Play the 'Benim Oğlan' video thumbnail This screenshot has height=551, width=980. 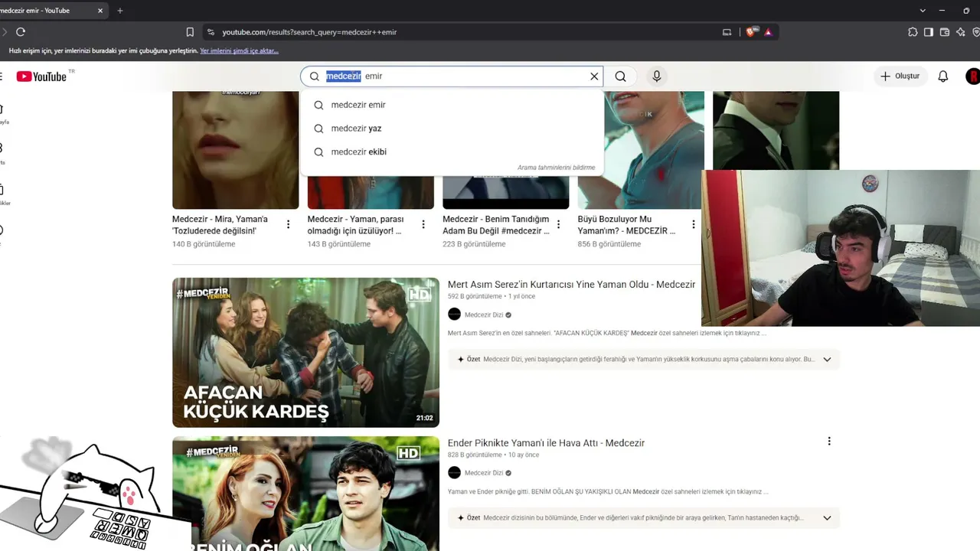click(305, 494)
